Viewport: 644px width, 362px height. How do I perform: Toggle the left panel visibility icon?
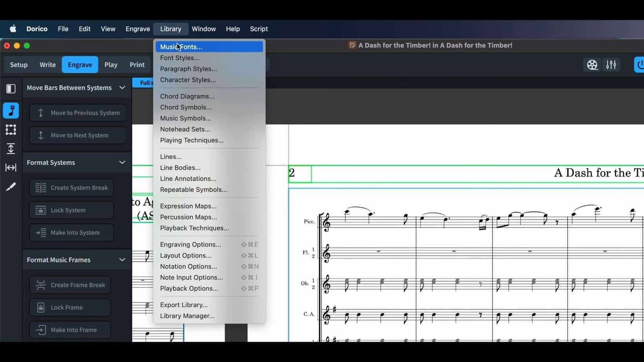11,89
